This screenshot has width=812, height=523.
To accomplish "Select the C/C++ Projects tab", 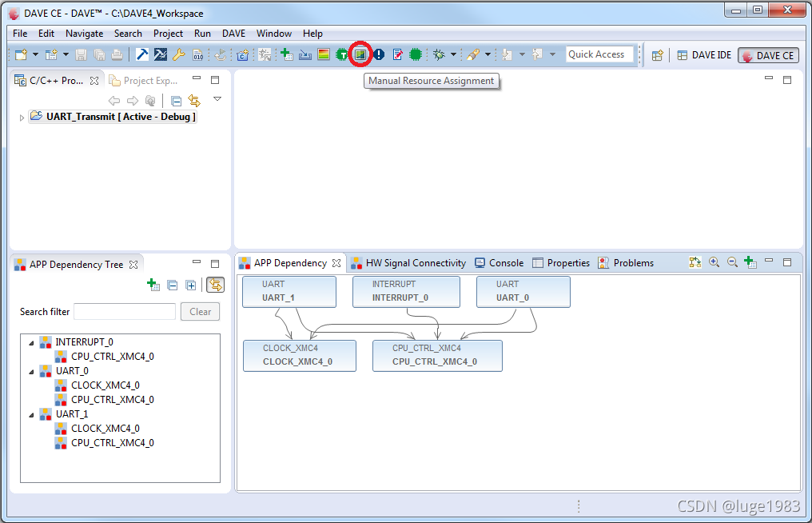I will (56, 80).
